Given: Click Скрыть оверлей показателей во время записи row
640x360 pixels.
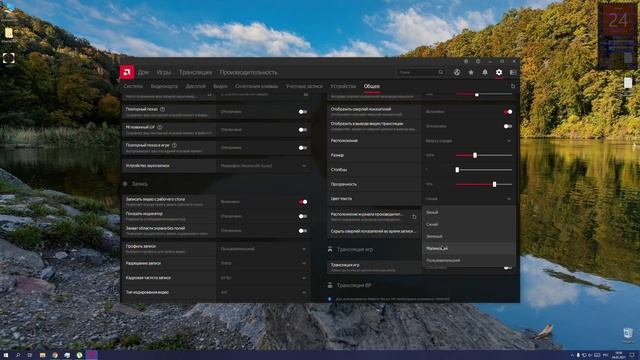Looking at the screenshot, I should (x=373, y=231).
